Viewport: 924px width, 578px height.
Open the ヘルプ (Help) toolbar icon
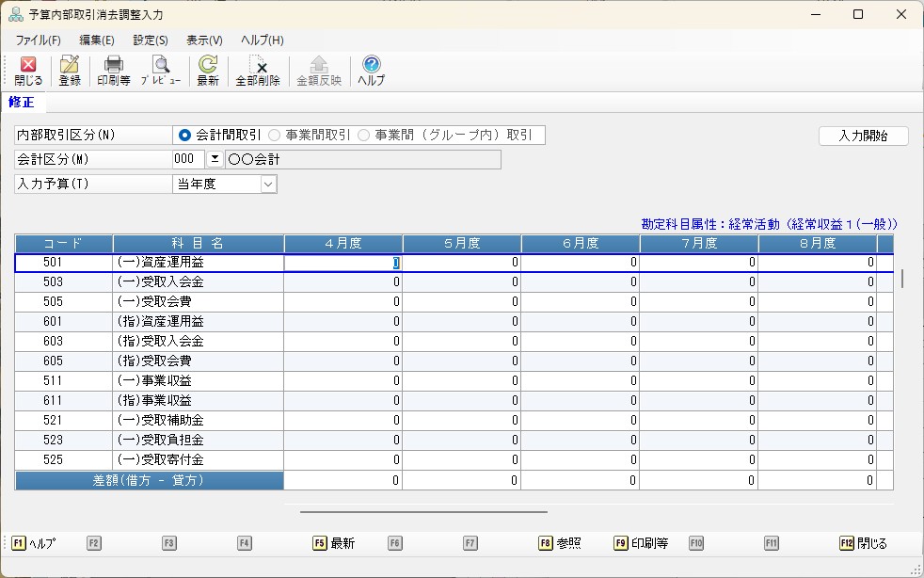point(371,71)
